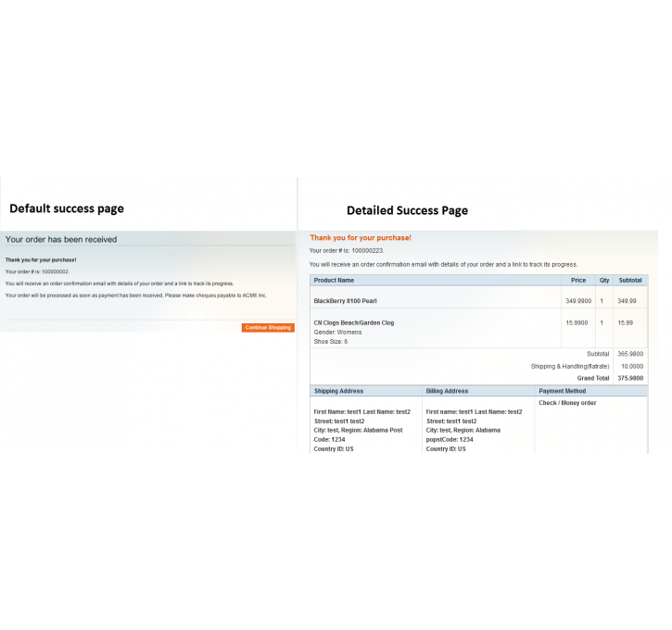Click 'Your order # is: 100000002' text
The image size is (672, 630).
pos(37,271)
